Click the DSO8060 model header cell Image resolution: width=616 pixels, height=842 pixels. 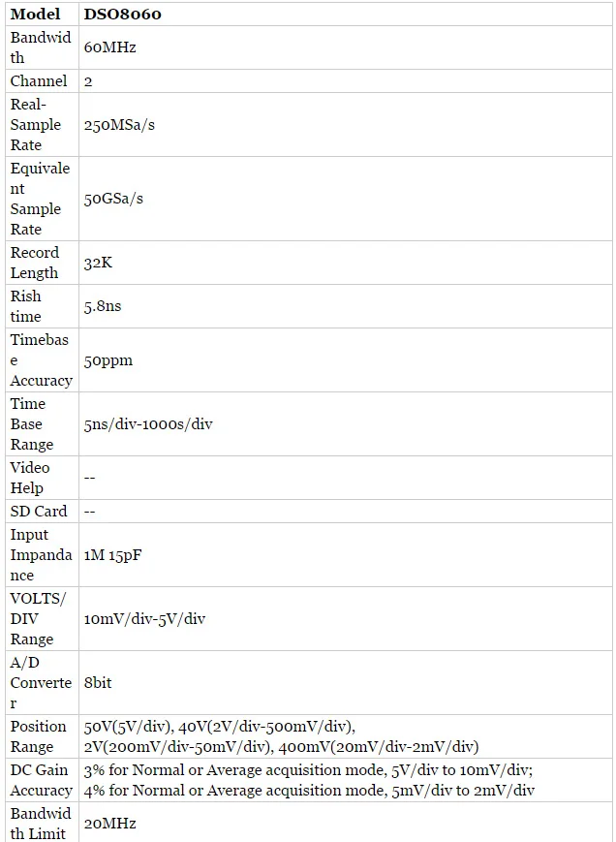122,14
